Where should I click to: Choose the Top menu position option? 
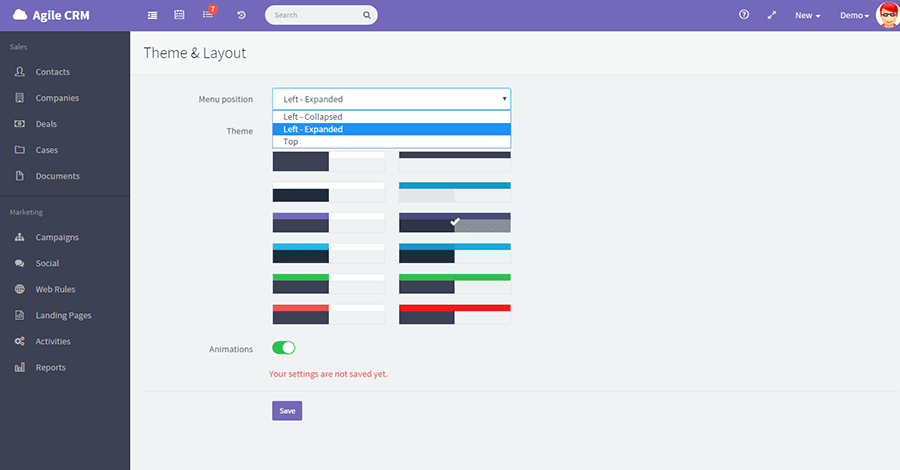[391, 142]
